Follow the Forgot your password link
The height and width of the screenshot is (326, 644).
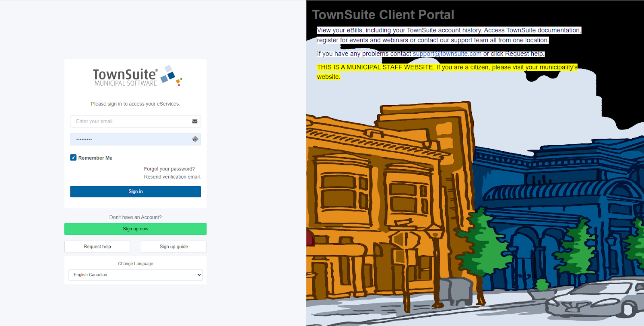pyautogui.click(x=169, y=169)
